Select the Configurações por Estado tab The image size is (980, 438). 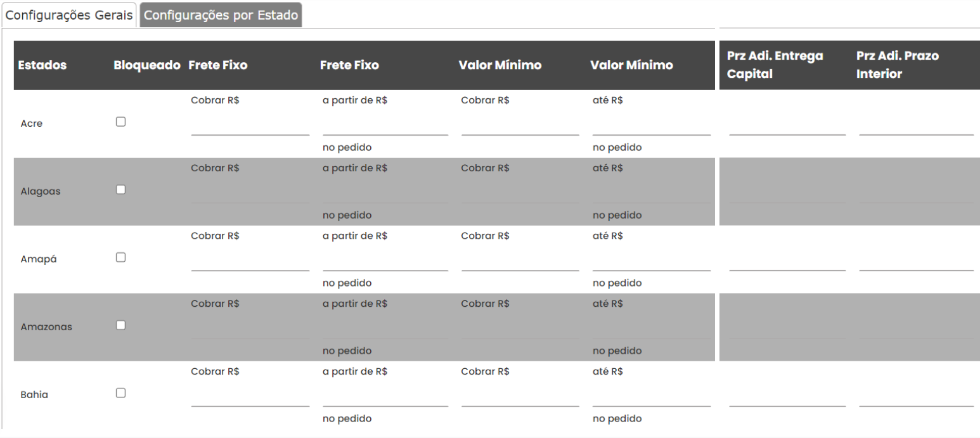click(x=221, y=15)
